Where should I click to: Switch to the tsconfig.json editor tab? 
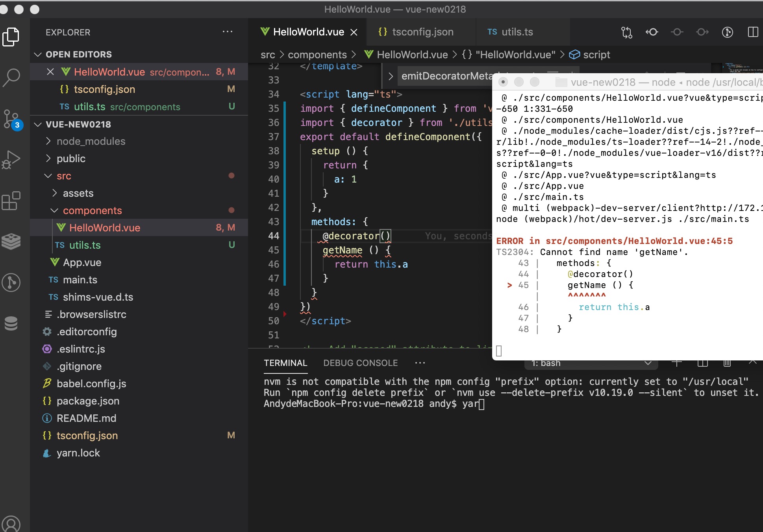420,32
